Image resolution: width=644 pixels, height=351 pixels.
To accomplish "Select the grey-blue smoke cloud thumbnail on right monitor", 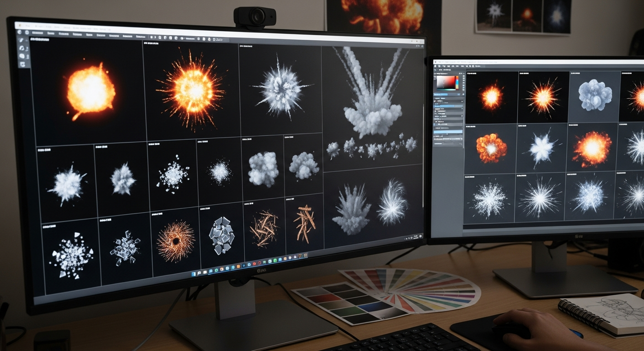I will tap(595, 95).
